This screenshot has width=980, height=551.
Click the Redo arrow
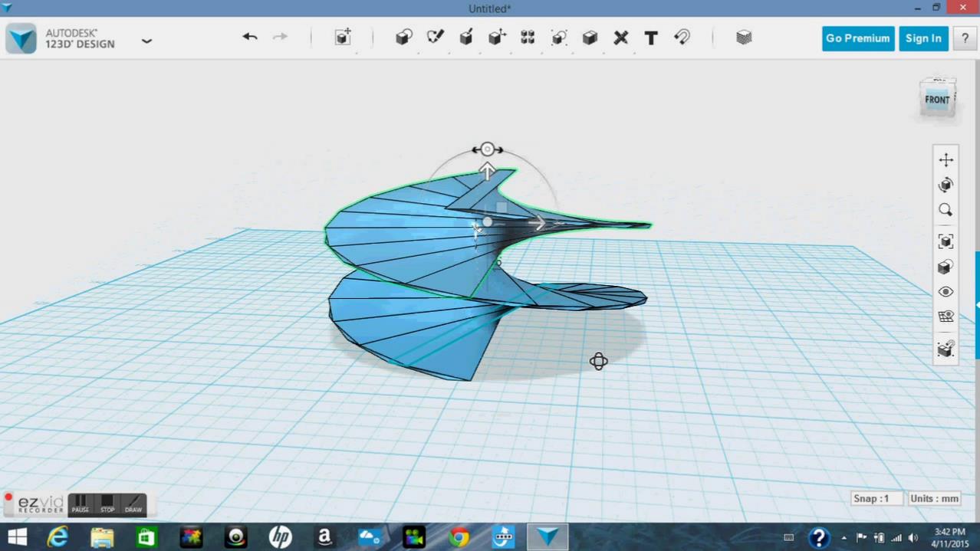281,37
